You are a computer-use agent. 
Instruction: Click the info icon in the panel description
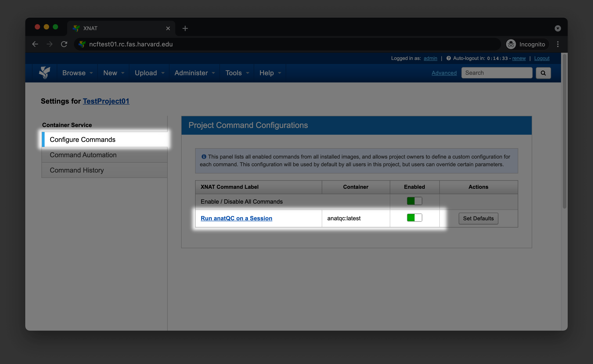coord(204,157)
